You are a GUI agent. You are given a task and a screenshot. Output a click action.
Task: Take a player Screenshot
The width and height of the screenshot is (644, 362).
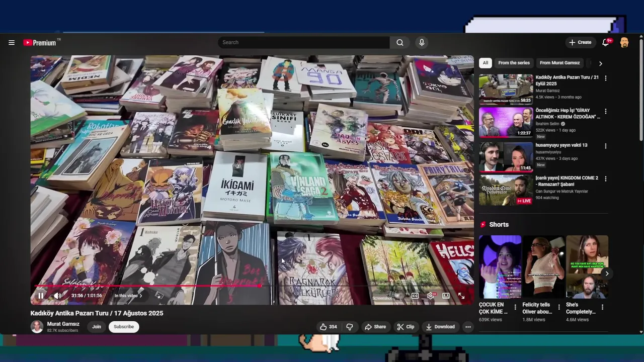(x=382, y=298)
